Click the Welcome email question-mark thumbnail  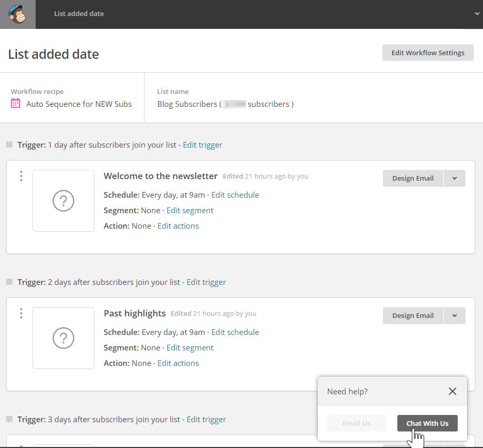(63, 201)
